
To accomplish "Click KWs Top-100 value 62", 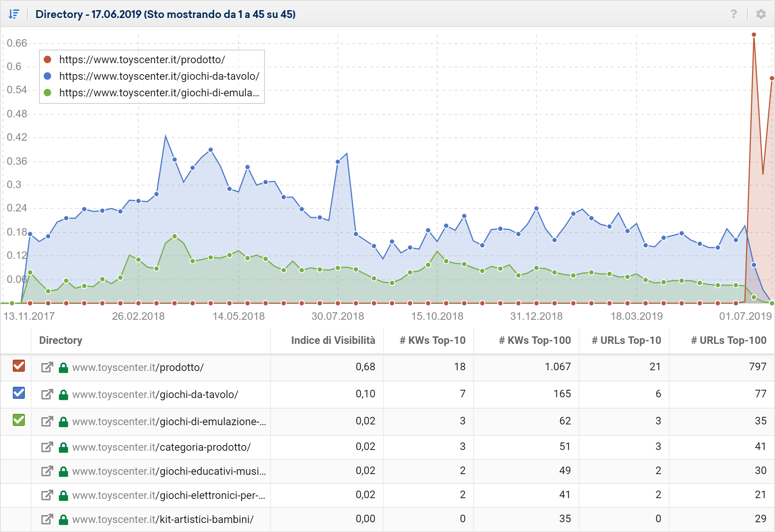I will pyautogui.click(x=565, y=421).
